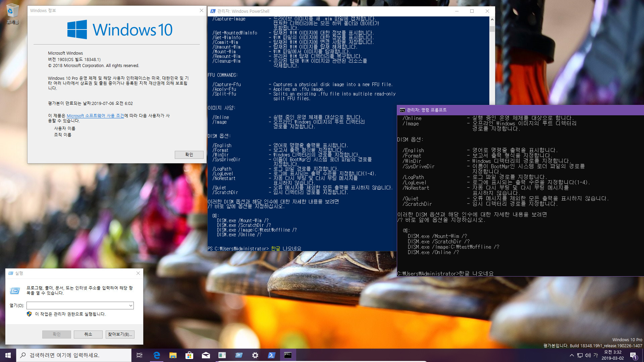The height and width of the screenshot is (362, 644).
Task: Click the search magnifier icon in the taskbar
Action: click(x=23, y=355)
